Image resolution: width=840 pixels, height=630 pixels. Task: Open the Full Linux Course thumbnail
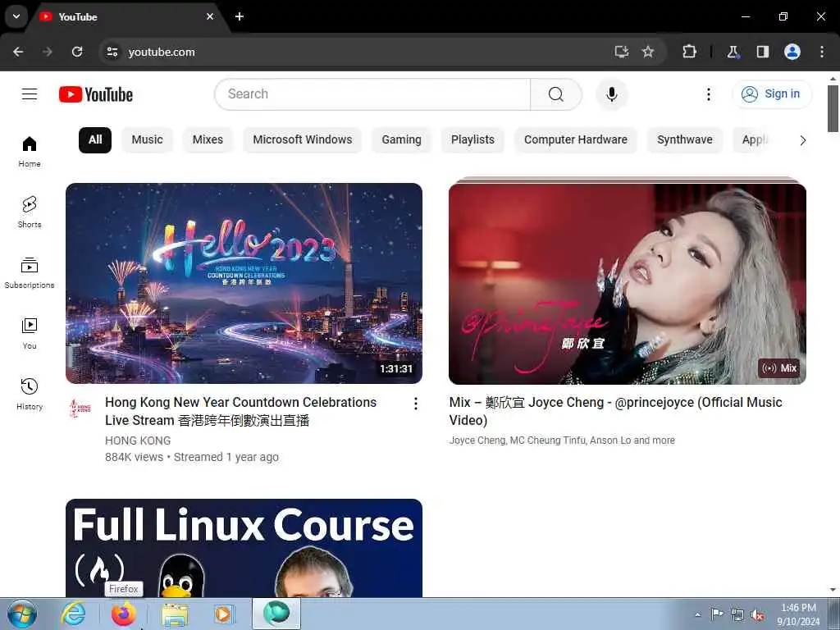(244, 547)
